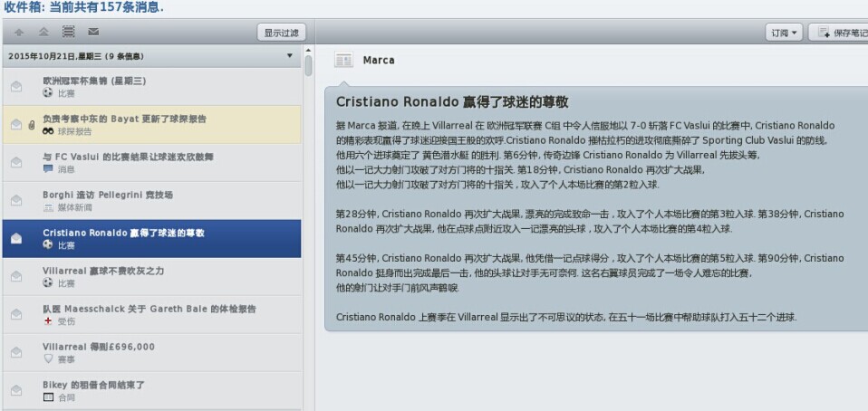This screenshot has width=868, height=411.
Task: Toggle read status envelope for 欧洲冠军杯集锦 message
Action: tap(16, 87)
